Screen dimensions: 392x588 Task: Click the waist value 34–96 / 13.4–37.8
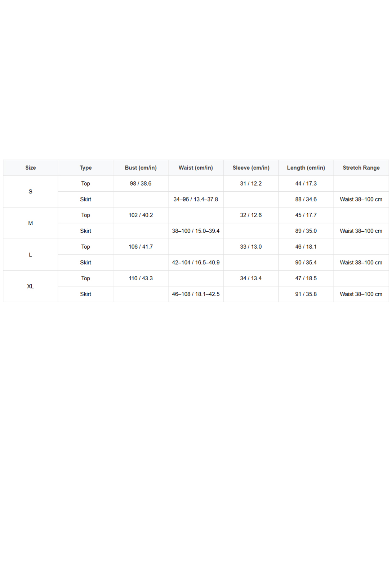tap(196, 199)
